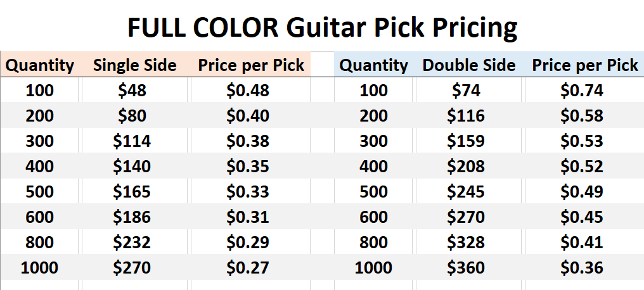Select the $245 double side cell
The image size is (644, 290).
(466, 192)
